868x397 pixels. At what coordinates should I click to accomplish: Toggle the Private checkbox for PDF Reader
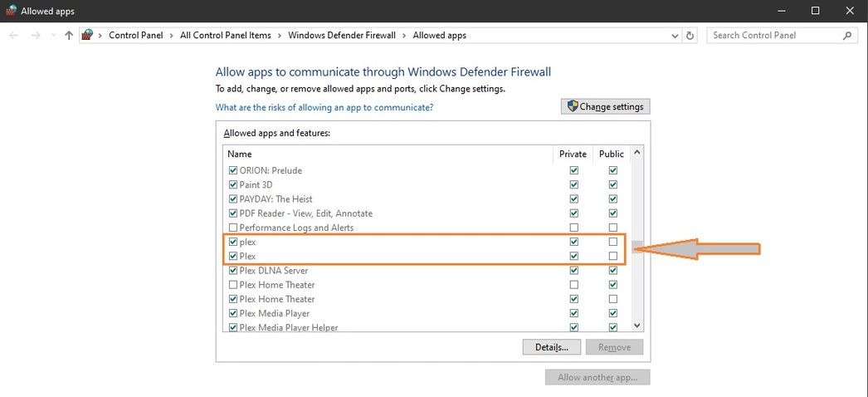[574, 213]
